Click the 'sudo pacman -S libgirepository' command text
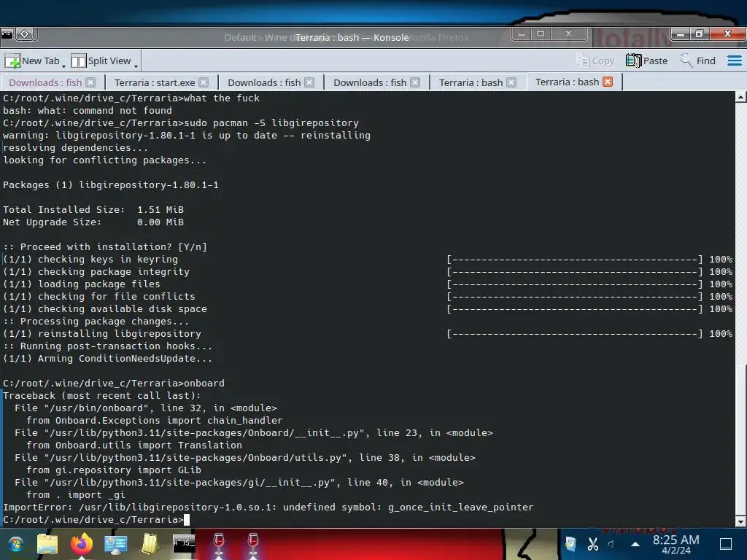747x560 pixels. coord(271,122)
